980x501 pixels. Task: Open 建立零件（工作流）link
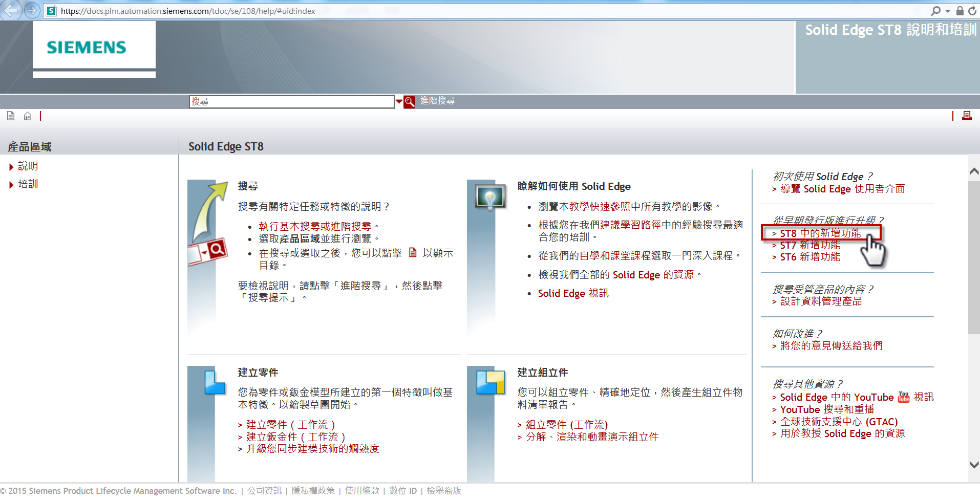pyautogui.click(x=291, y=425)
